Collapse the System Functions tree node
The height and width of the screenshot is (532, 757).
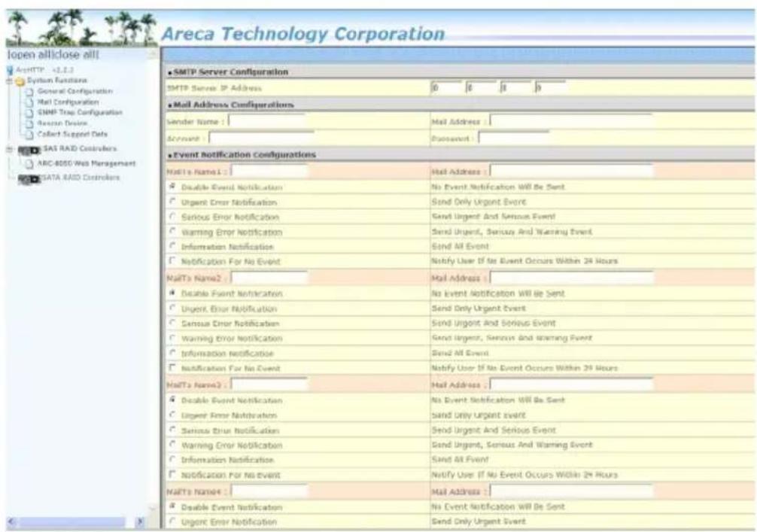[9, 81]
